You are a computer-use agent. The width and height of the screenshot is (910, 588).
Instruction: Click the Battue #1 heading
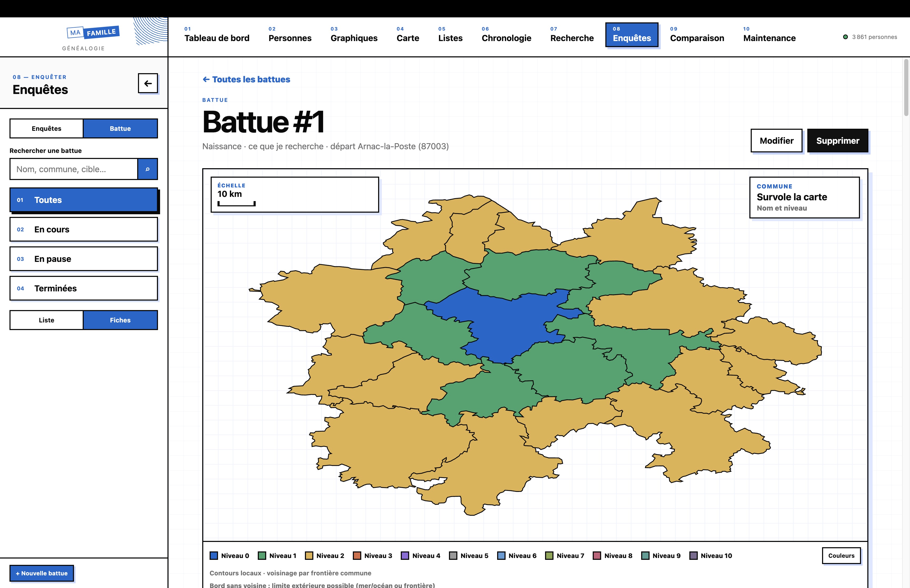264,122
